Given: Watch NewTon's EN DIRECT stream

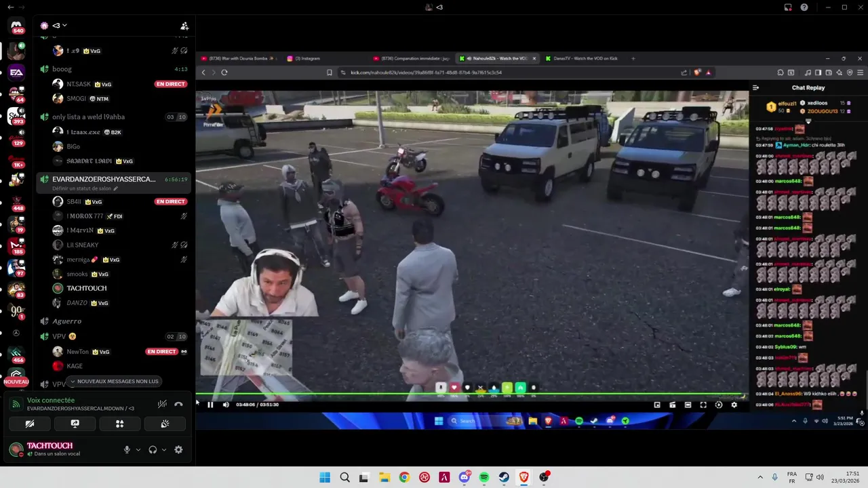Looking at the screenshot, I should point(161,352).
